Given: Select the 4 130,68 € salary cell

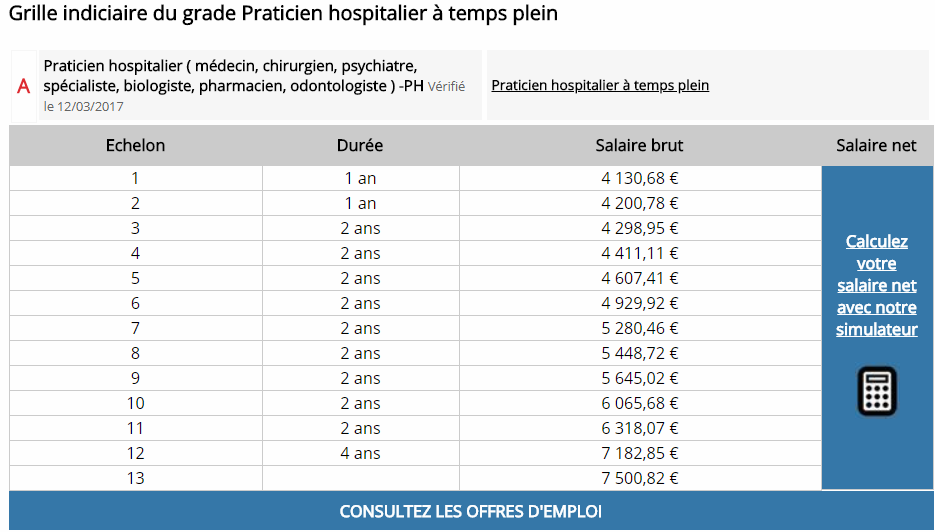Looking at the screenshot, I should pos(640,179).
